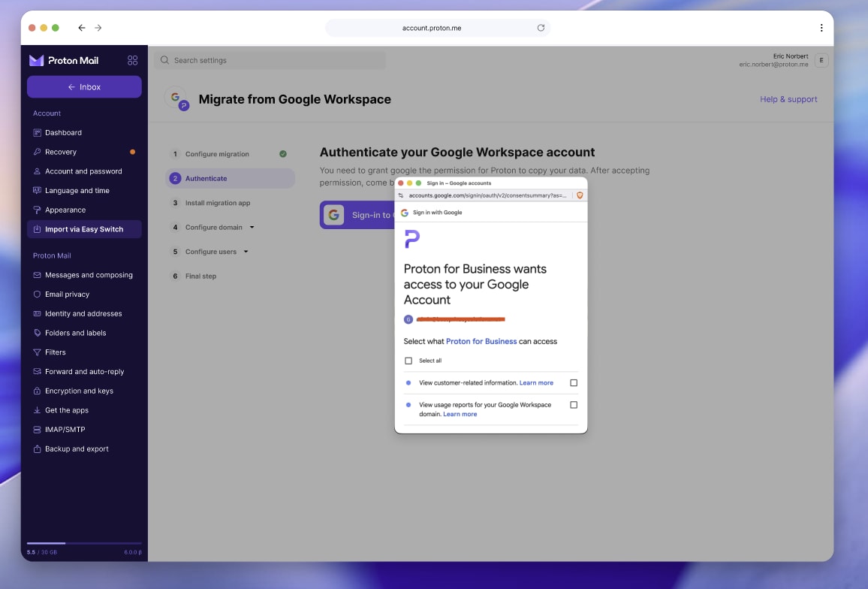Click the Eric Norbert account name

click(x=791, y=56)
